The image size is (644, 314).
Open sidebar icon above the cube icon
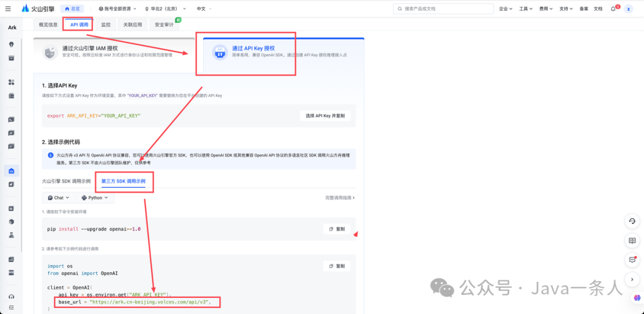[x=11, y=208]
